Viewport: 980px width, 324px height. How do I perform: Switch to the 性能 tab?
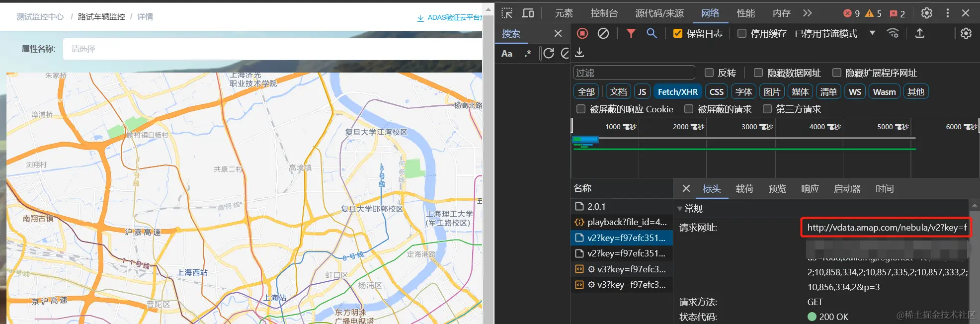coord(746,13)
